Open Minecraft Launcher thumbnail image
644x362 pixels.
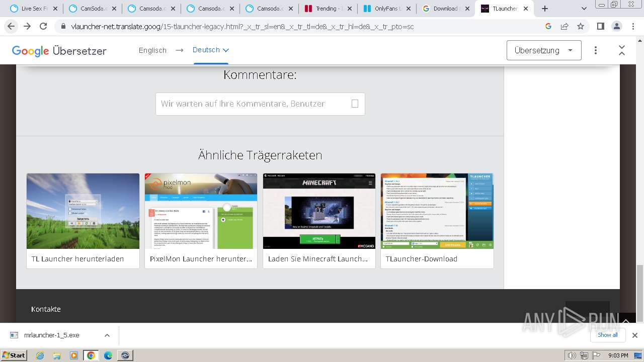[x=319, y=211]
